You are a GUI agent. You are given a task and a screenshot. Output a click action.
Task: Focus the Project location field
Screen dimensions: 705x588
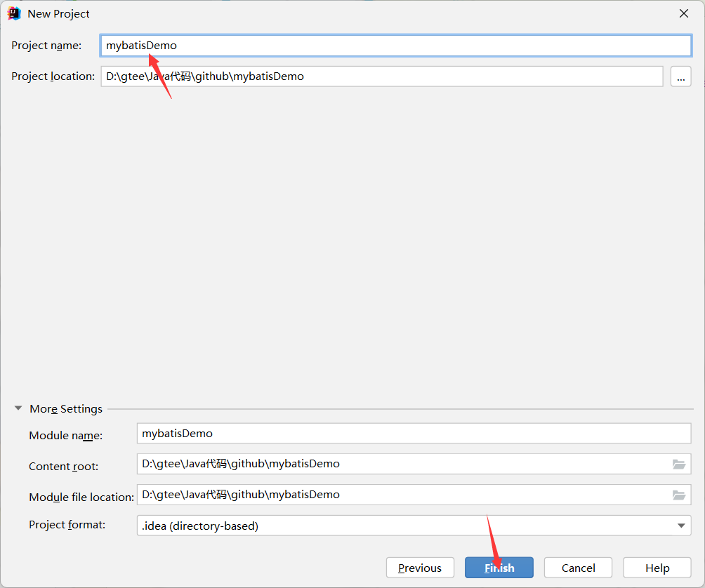382,76
